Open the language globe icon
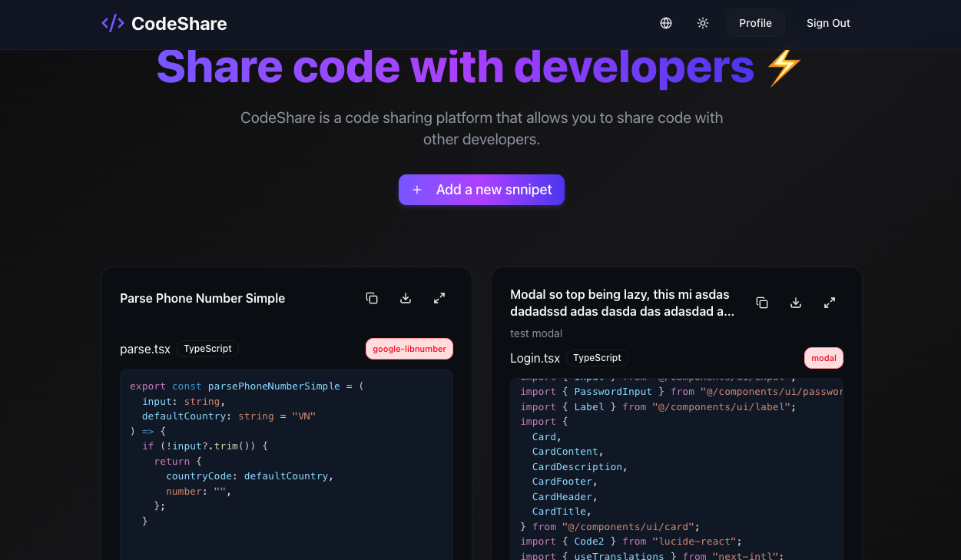The image size is (961, 560). pyautogui.click(x=666, y=23)
